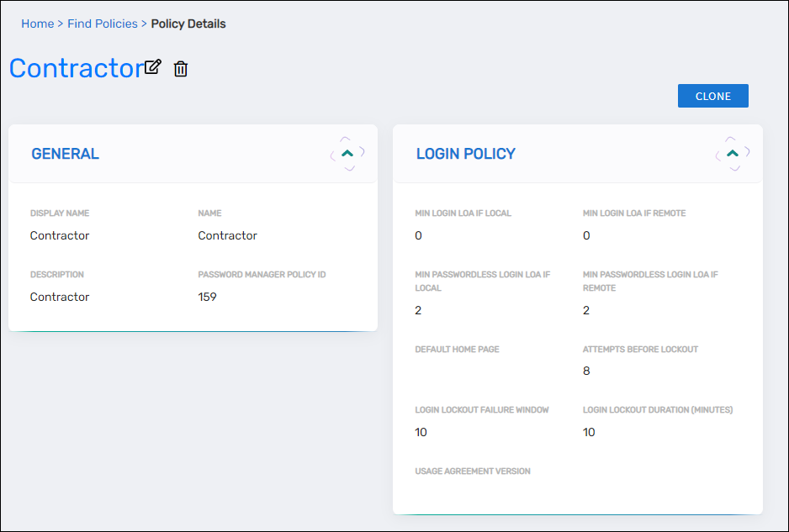Click the Contractor page title heading

pos(73,68)
